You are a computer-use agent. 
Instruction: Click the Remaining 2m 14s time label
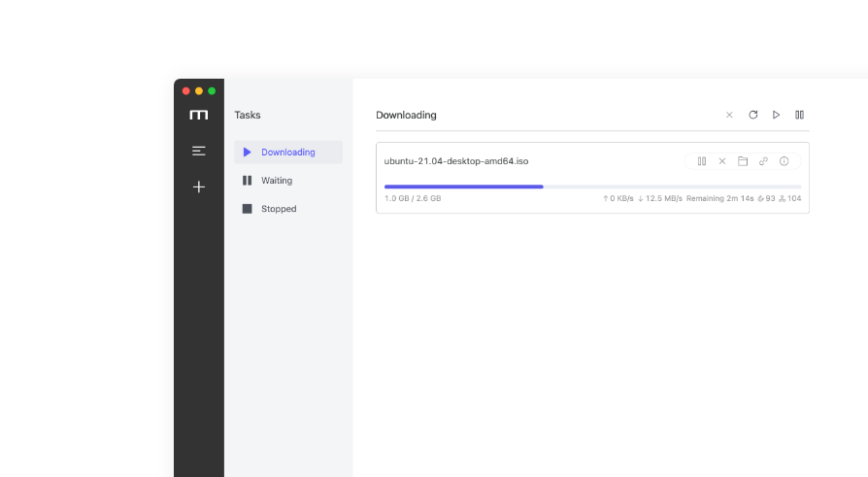(x=719, y=198)
